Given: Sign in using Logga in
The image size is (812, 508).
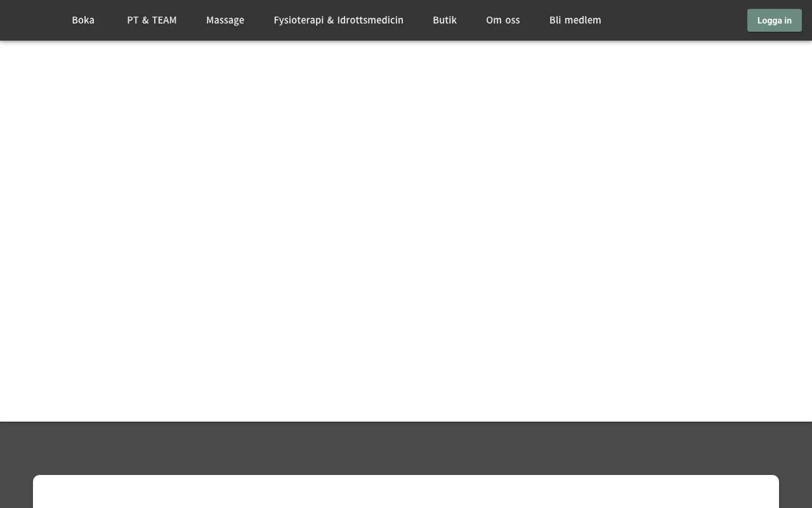Looking at the screenshot, I should coord(775,20).
